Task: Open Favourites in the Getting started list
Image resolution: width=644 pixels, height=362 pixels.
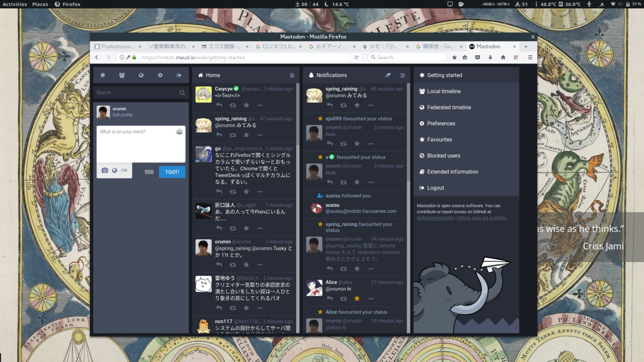Action: coord(466,140)
